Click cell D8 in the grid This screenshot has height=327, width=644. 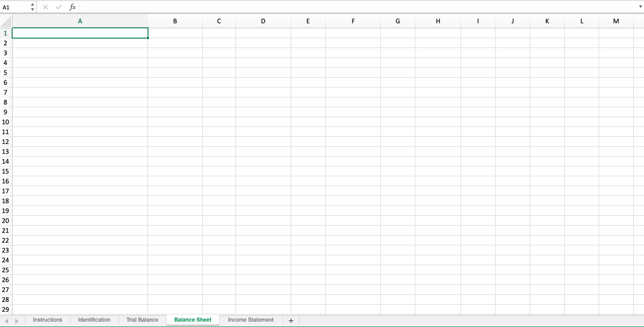point(263,102)
